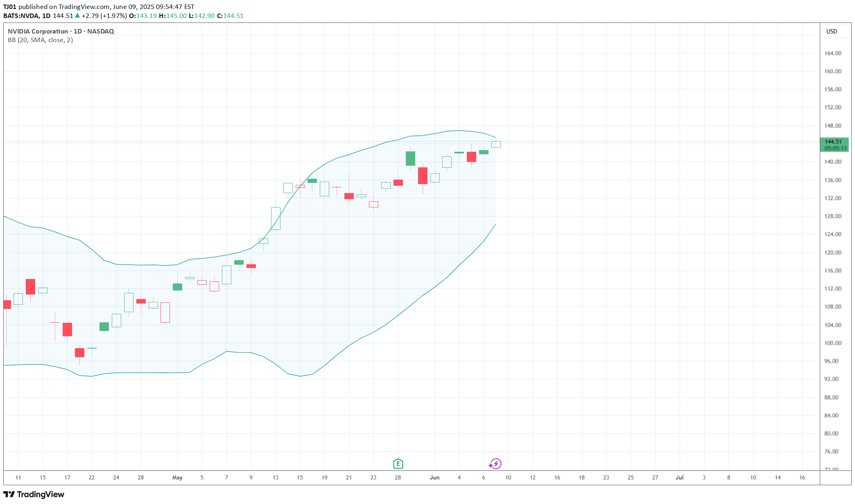This screenshot has height=504, width=855.
Task: Click the 100.00 price axis label
Action: [x=833, y=343]
